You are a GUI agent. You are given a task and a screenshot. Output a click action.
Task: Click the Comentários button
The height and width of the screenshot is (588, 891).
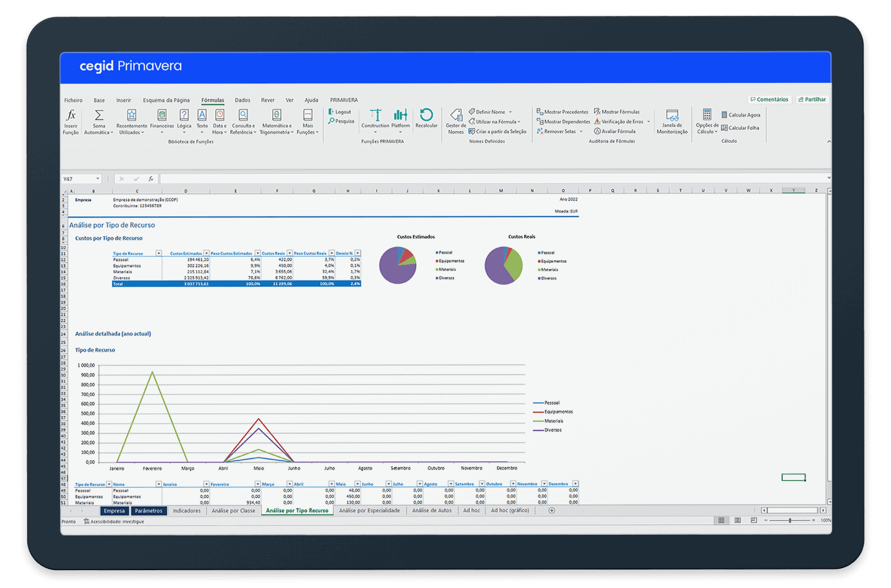point(769,100)
